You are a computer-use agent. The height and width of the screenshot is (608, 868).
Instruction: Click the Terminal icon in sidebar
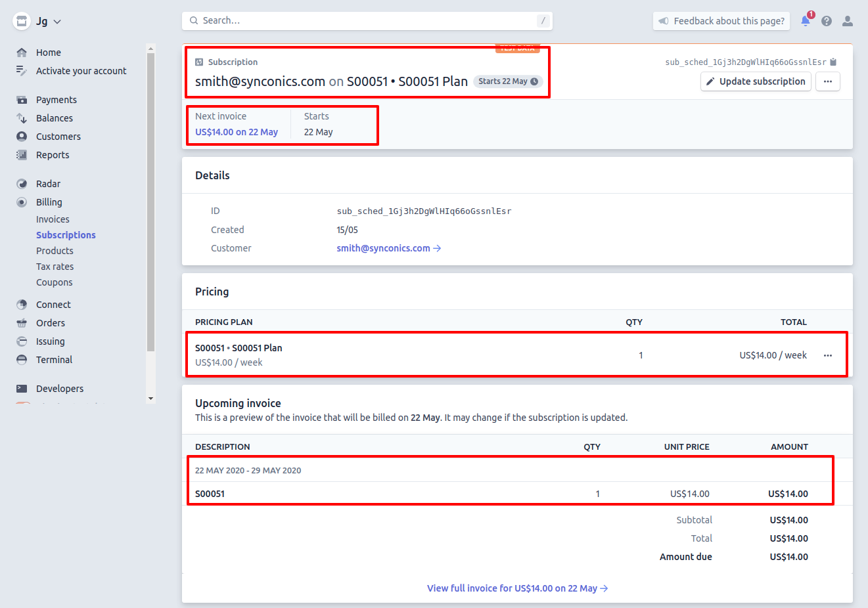click(22, 360)
